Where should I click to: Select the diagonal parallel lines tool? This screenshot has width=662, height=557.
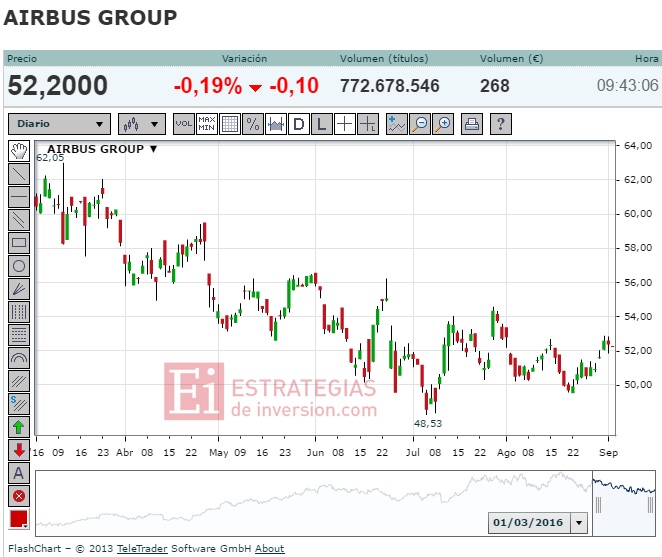19,381
